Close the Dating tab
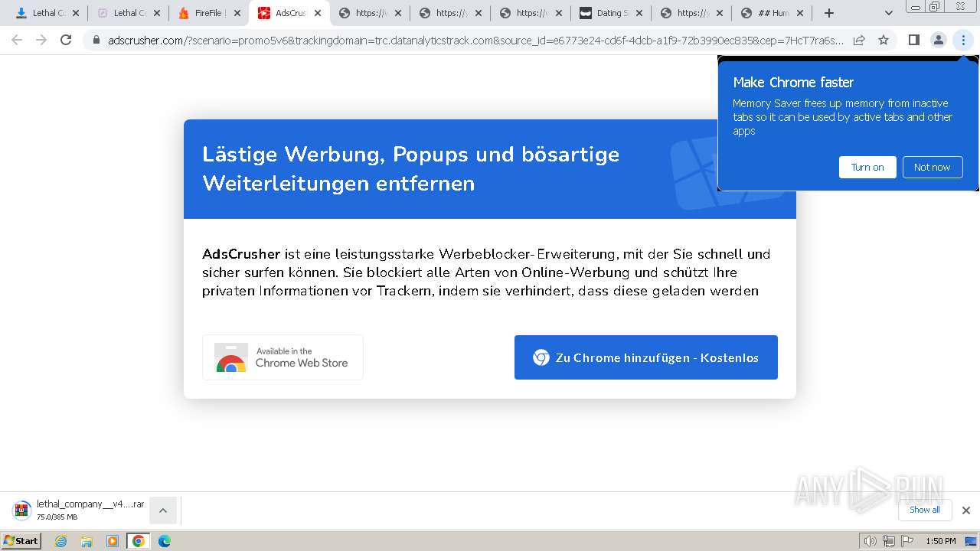980x551 pixels. [x=639, y=13]
